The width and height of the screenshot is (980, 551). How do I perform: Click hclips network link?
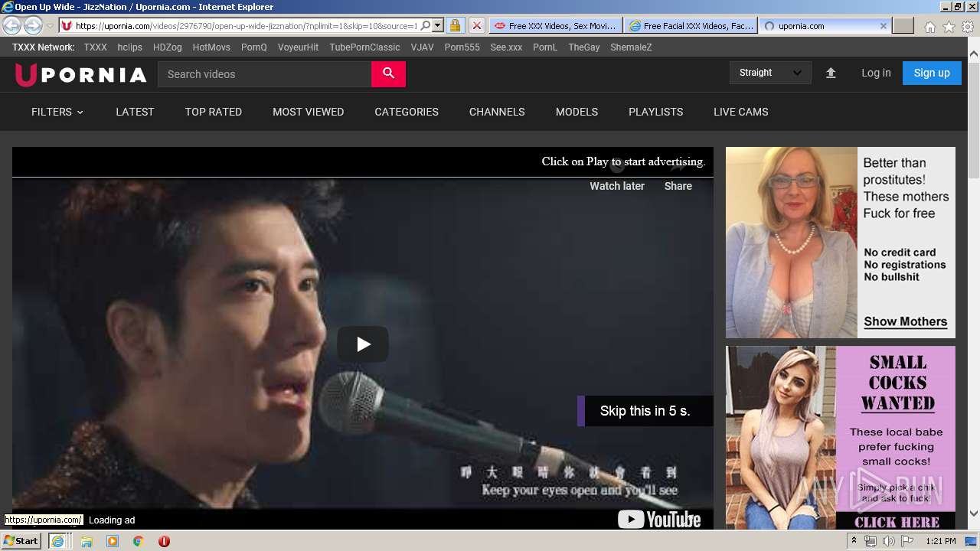pos(129,47)
